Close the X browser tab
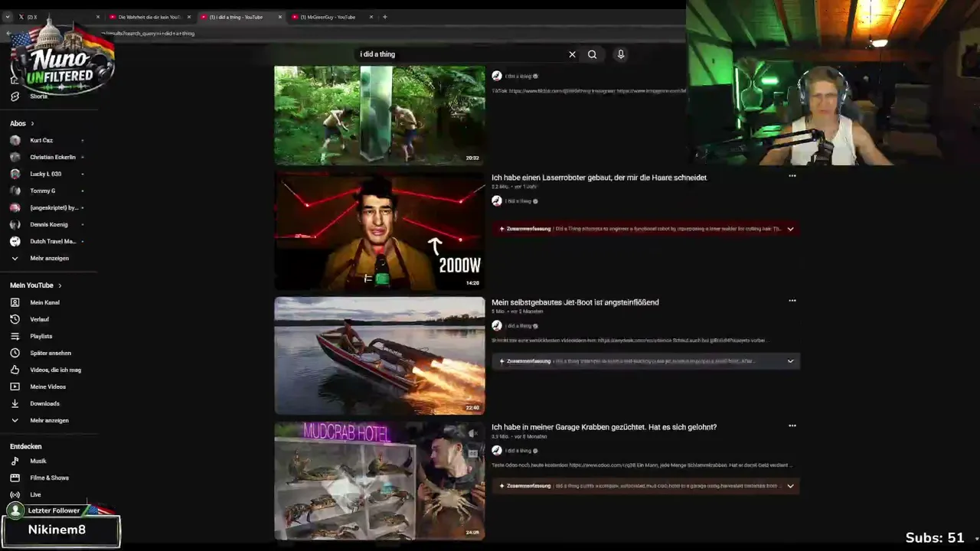The height and width of the screenshot is (551, 980). click(98, 17)
